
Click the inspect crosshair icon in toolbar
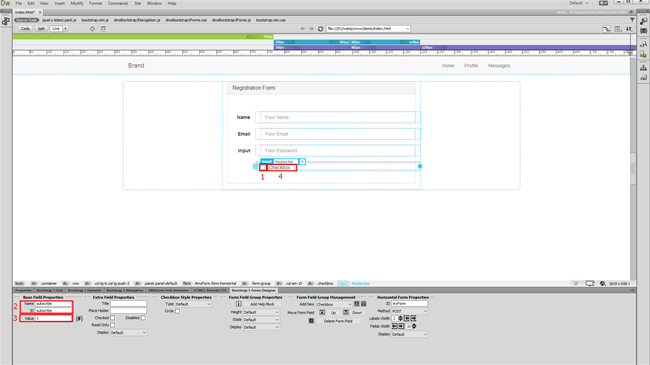tap(92, 29)
